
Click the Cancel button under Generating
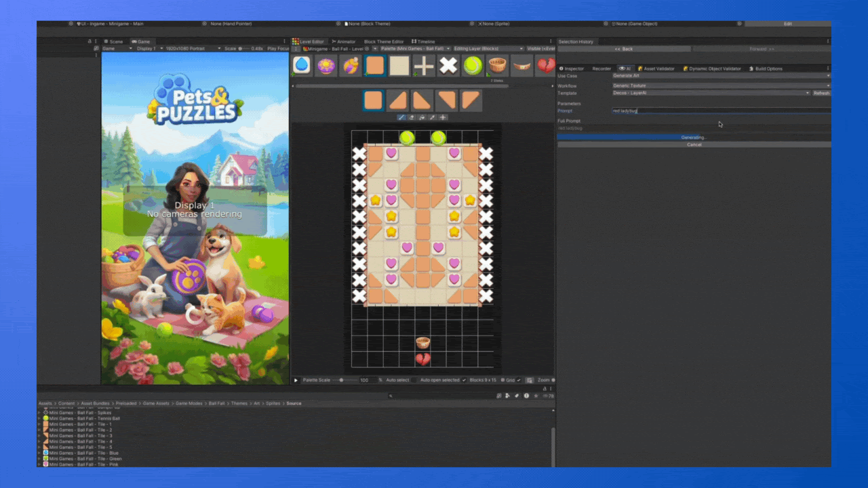[x=694, y=144]
